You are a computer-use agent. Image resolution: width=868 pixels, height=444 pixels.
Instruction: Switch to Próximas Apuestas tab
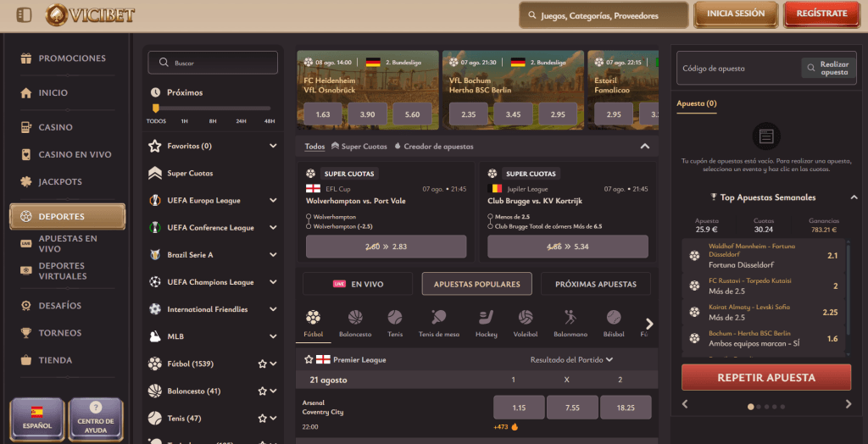pos(596,284)
